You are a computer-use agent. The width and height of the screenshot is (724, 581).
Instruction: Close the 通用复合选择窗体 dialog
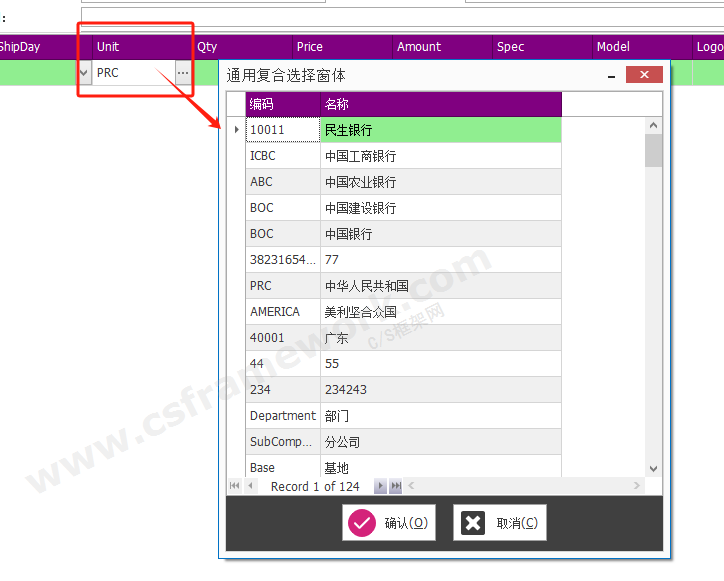tap(644, 75)
